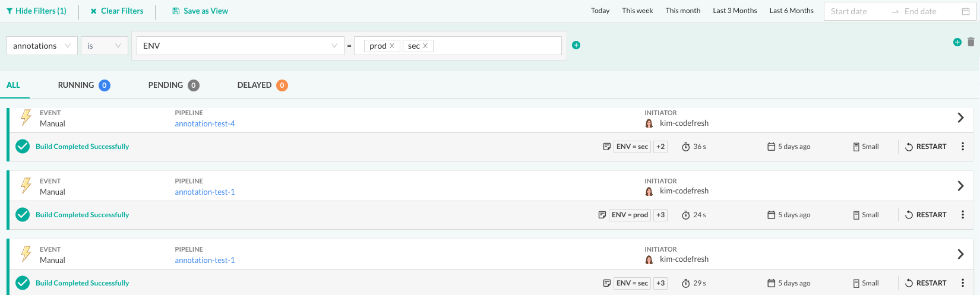Show +2 more annotations on first build
This screenshot has width=980, height=295.
[660, 147]
